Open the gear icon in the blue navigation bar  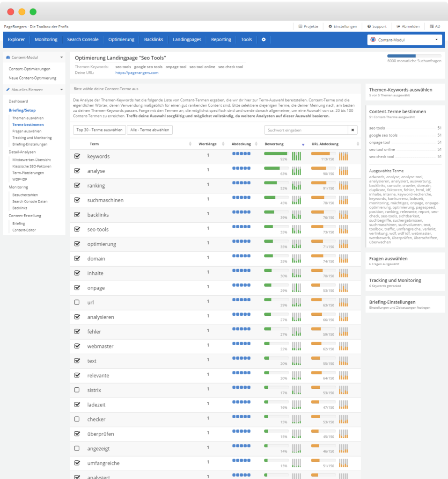264,40
